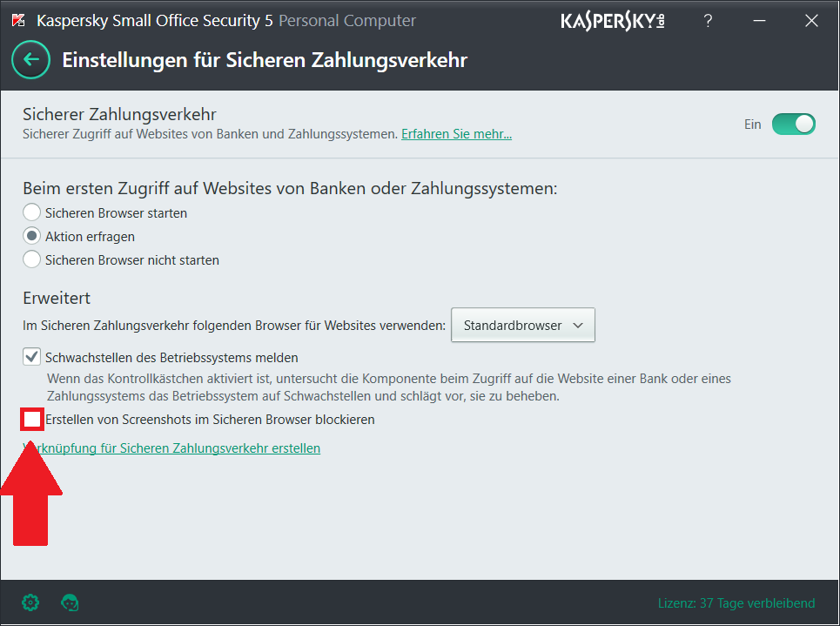
Task: Select 'Sicheren Browser nicht starten'
Action: click(x=31, y=259)
